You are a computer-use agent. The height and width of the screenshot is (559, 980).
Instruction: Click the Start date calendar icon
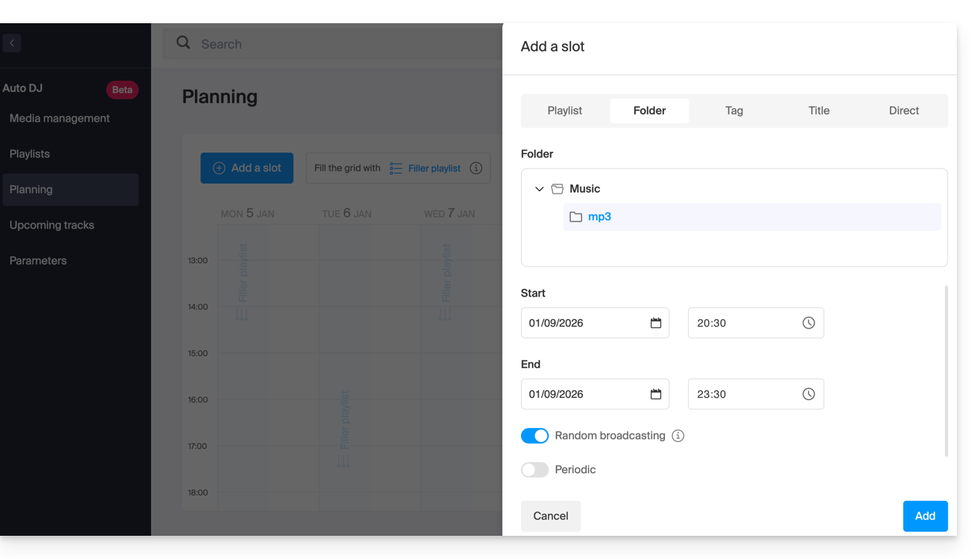point(656,323)
